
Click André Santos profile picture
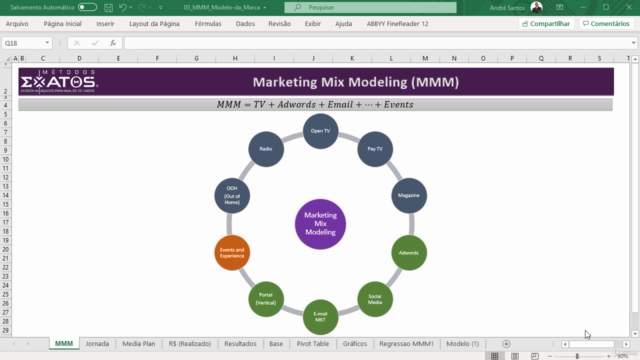pos(536,7)
